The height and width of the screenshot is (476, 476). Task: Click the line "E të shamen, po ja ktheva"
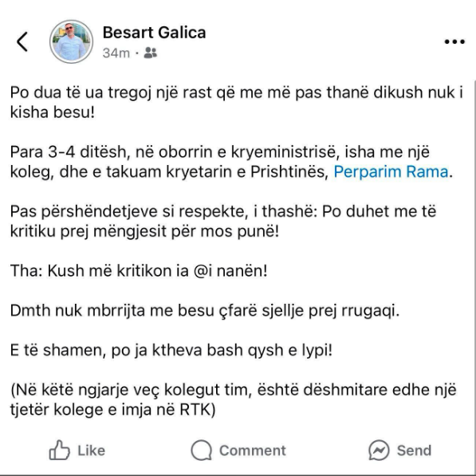(171, 350)
